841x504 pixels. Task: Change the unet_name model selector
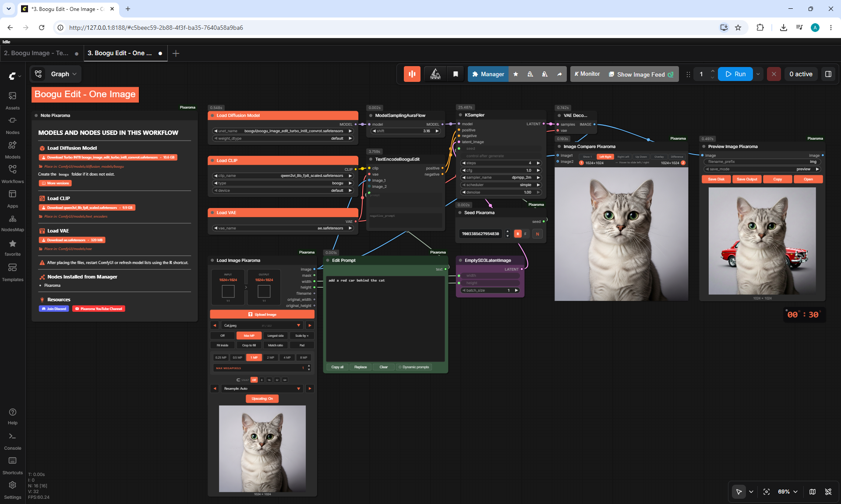[x=283, y=131]
